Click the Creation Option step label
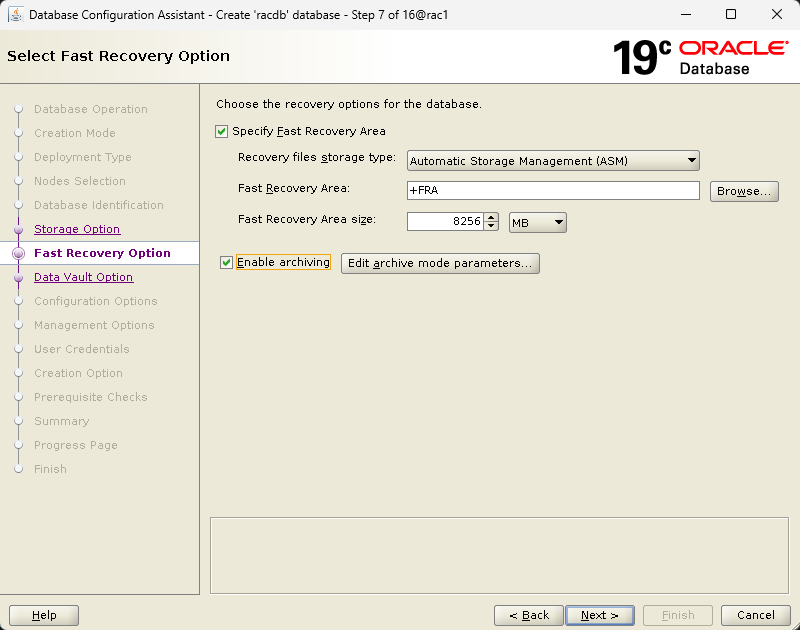The height and width of the screenshot is (630, 800). point(79,373)
